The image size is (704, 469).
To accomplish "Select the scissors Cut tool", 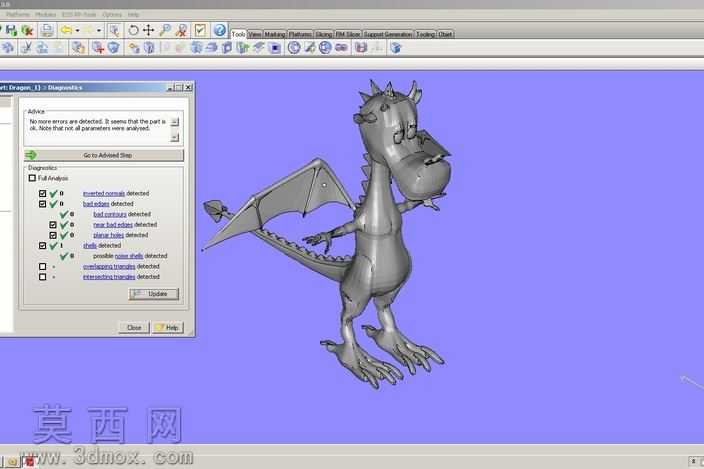I will tap(26, 48).
